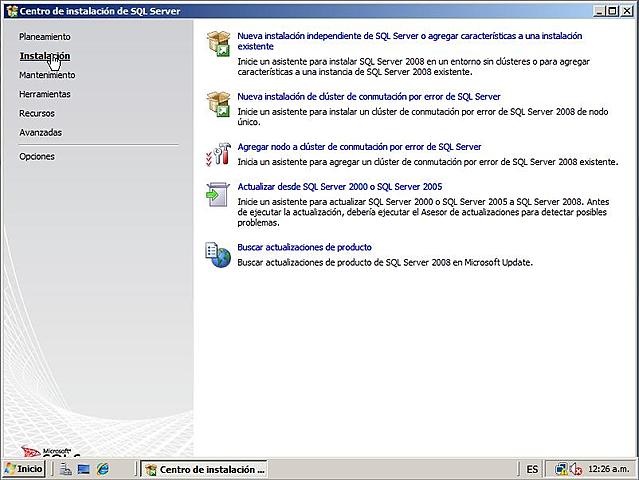Start Nueva instalación de clúster de conmutación link
Image resolution: width=639 pixels, height=480 pixels.
pyautogui.click(x=369, y=97)
